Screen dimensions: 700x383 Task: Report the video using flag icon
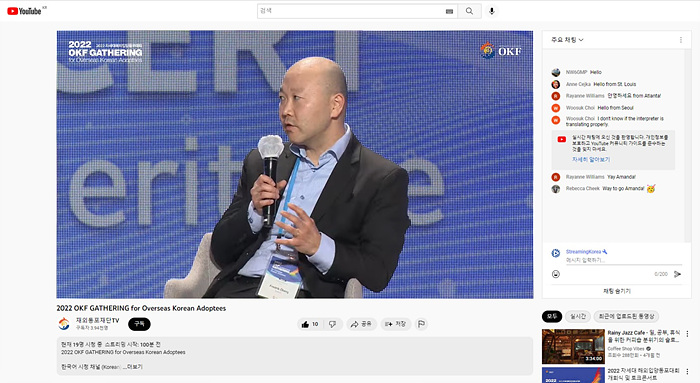421,324
